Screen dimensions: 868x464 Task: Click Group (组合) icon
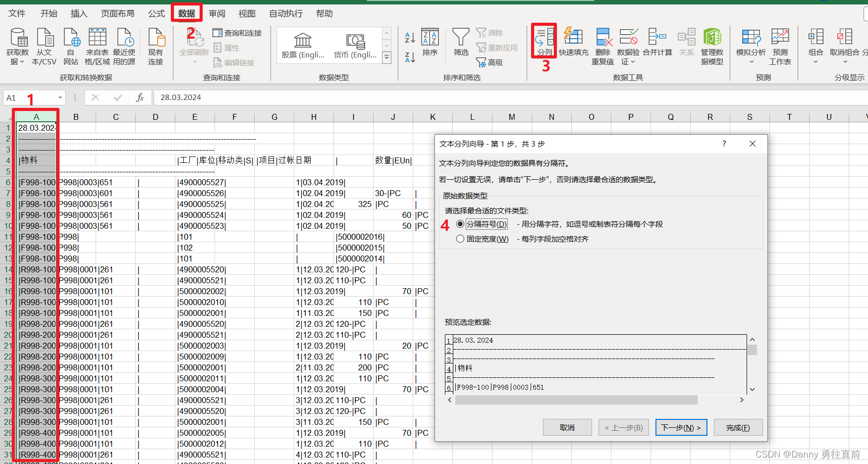point(815,37)
